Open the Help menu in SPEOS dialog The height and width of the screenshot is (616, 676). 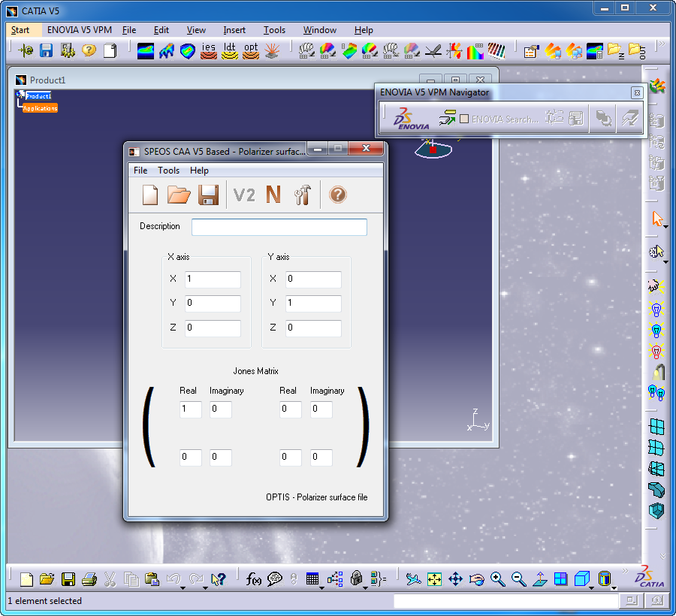pos(199,171)
